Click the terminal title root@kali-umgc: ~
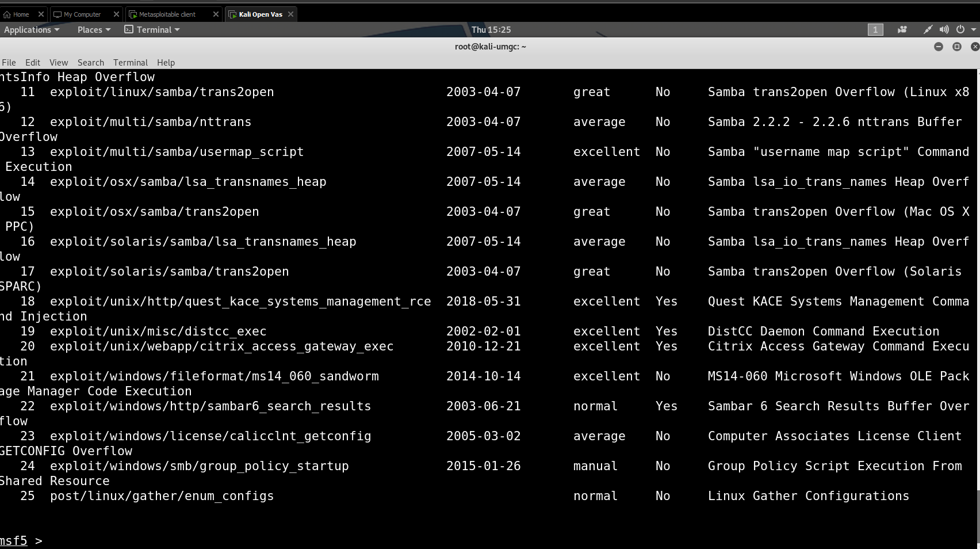Viewport: 980px width, 549px height. click(490, 47)
